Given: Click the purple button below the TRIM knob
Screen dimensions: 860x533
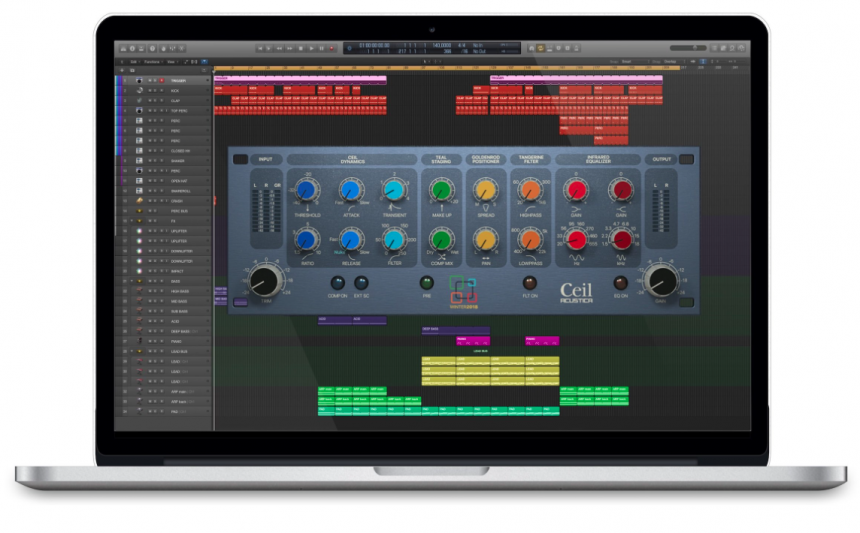Looking at the screenshot, I should pyautogui.click(x=240, y=302).
